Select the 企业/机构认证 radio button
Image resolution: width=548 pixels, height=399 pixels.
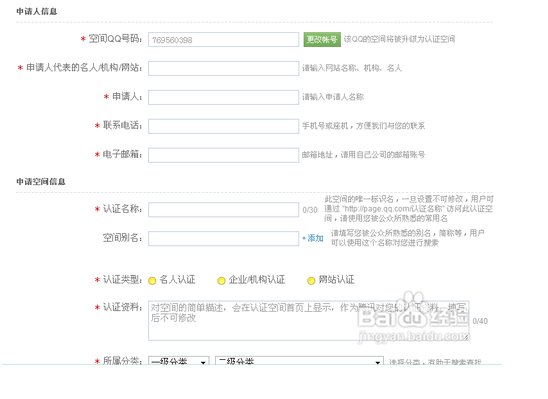click(x=221, y=281)
